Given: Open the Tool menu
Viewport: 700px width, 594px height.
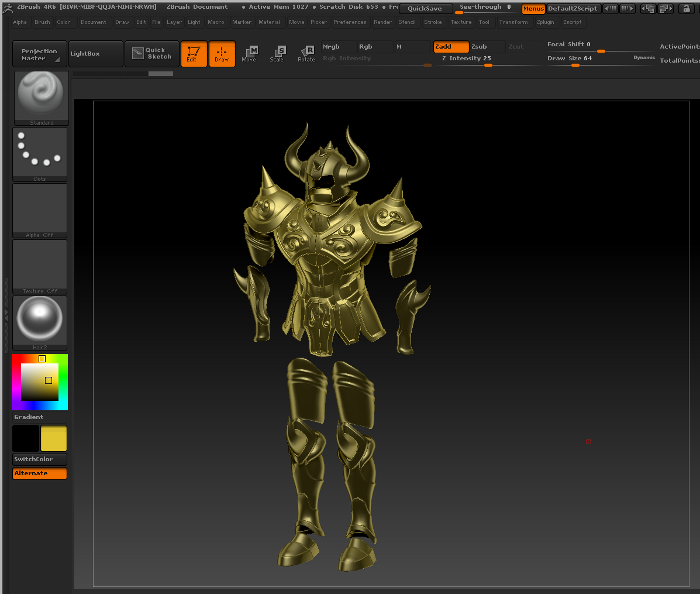Looking at the screenshot, I should click(x=484, y=22).
